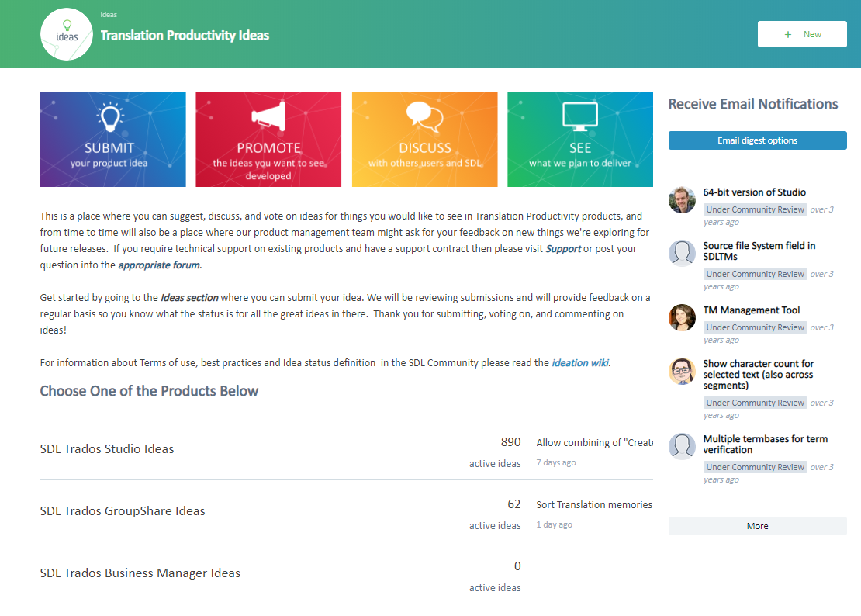Click the lightbulb icon on SUBMIT tile
The width and height of the screenshot is (861, 616).
point(110,116)
